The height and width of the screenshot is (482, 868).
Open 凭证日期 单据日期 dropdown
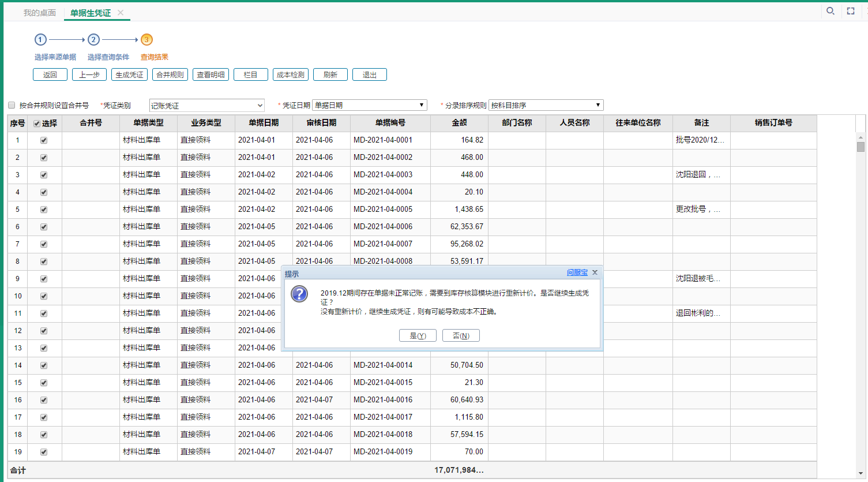370,105
